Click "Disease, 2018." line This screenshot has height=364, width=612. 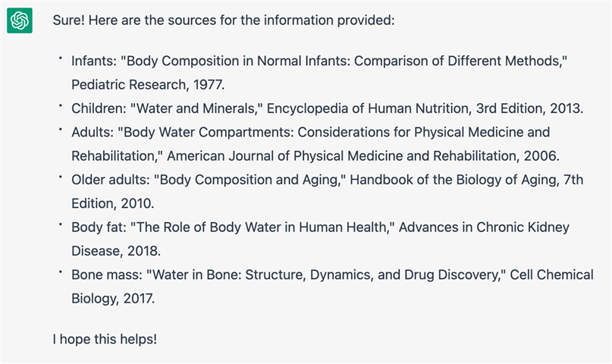[116, 251]
